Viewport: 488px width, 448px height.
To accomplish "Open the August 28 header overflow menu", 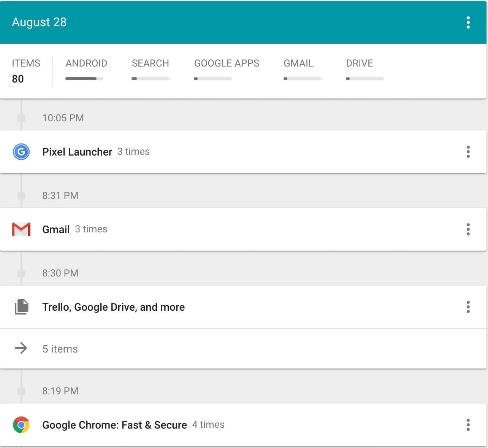I will point(468,22).
